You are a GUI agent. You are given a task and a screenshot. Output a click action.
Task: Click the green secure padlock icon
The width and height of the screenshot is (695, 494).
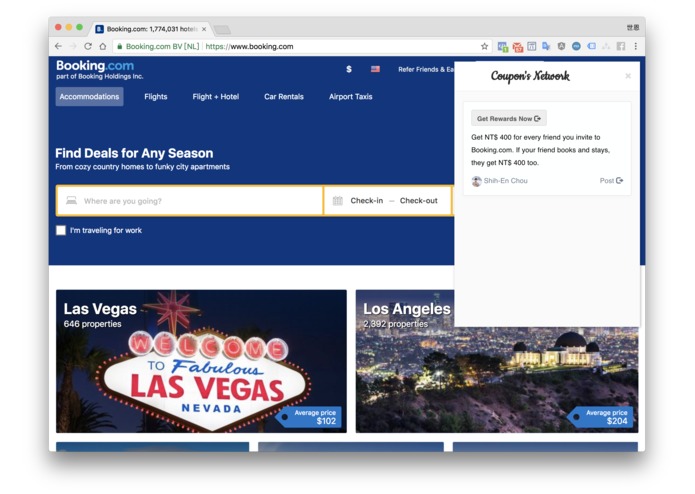pos(119,46)
